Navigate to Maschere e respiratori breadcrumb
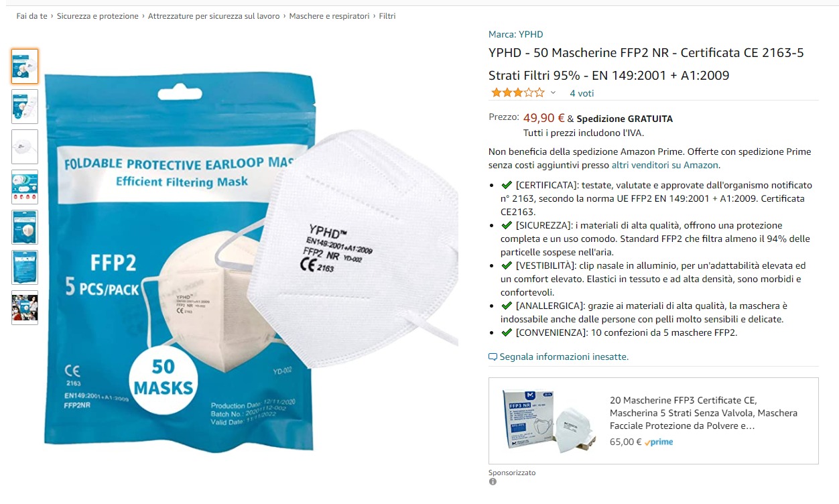This screenshot has height=504, width=839. pyautogui.click(x=329, y=16)
